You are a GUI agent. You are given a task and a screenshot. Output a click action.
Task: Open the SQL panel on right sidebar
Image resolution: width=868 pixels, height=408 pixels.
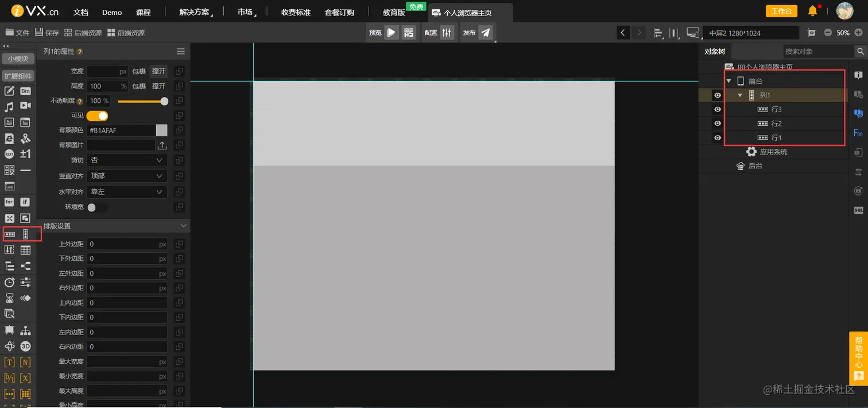pos(859,210)
